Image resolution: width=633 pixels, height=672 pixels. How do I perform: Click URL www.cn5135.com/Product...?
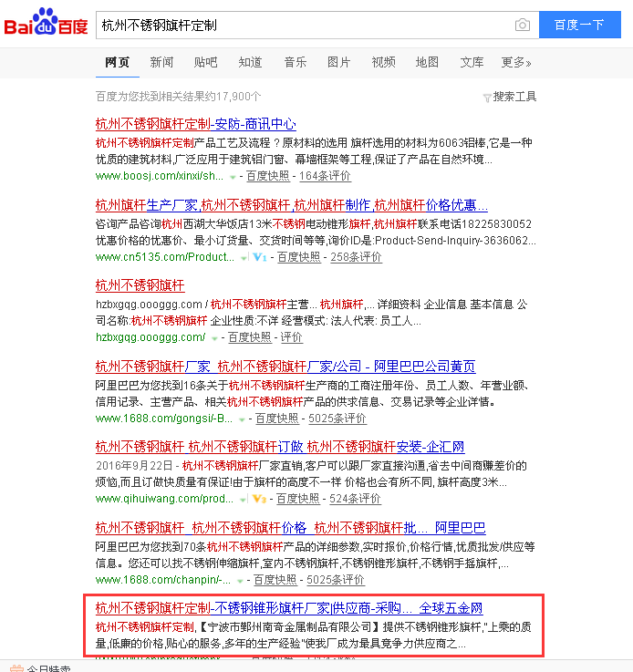point(165,257)
